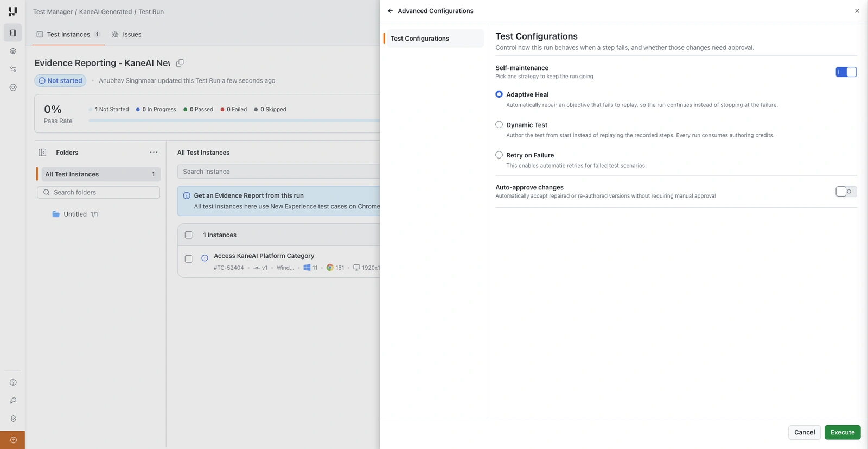Open Test Manager breadcrumb link
Viewport: 868px width, 449px height.
tap(53, 12)
